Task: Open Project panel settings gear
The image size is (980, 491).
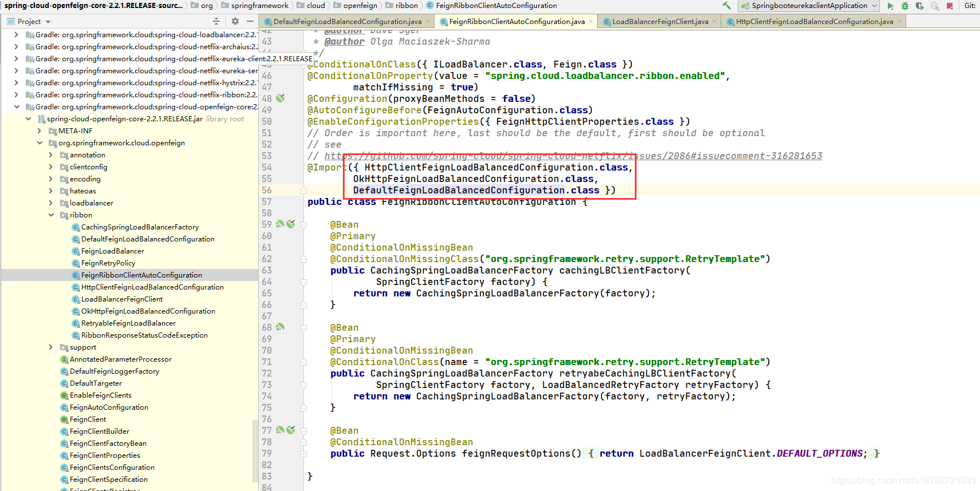Action: tap(235, 21)
